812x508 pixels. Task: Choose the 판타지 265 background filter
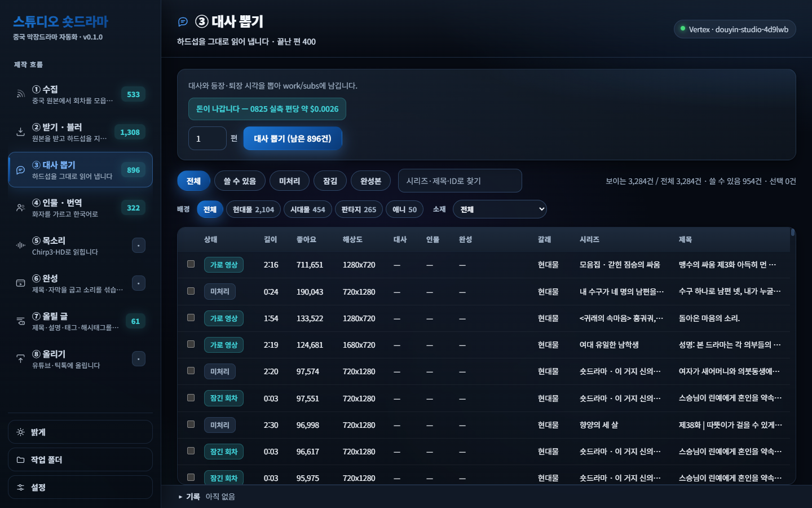[x=359, y=209]
